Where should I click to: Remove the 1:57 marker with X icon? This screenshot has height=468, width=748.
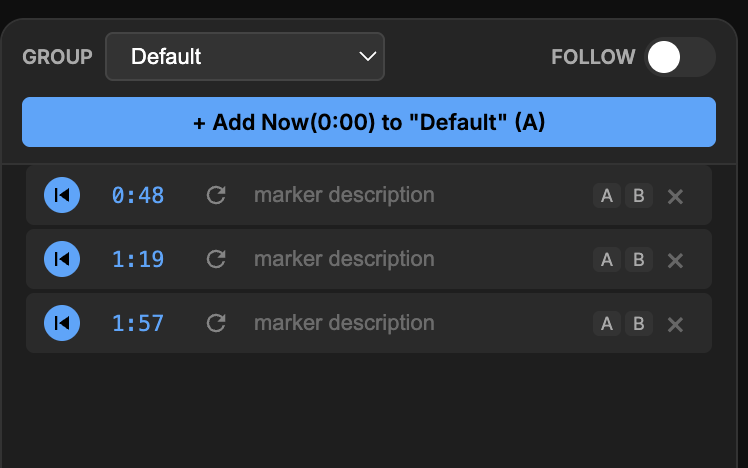pos(675,324)
